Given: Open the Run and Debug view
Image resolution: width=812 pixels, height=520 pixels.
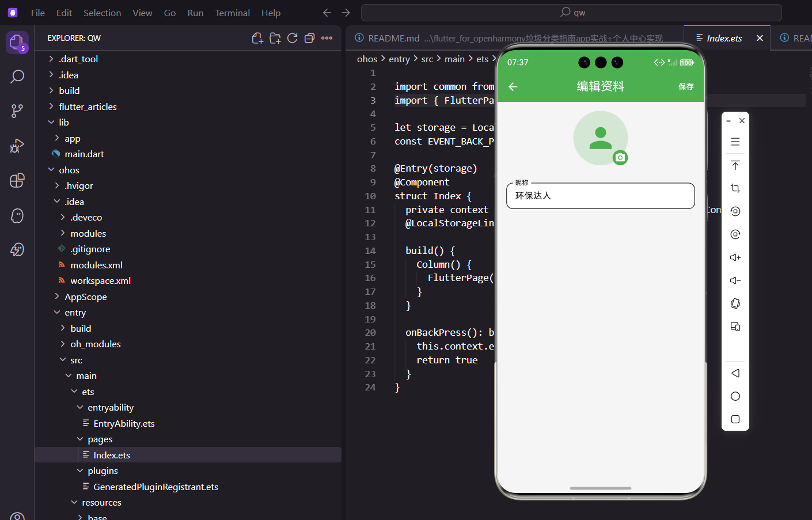Looking at the screenshot, I should click(x=17, y=146).
